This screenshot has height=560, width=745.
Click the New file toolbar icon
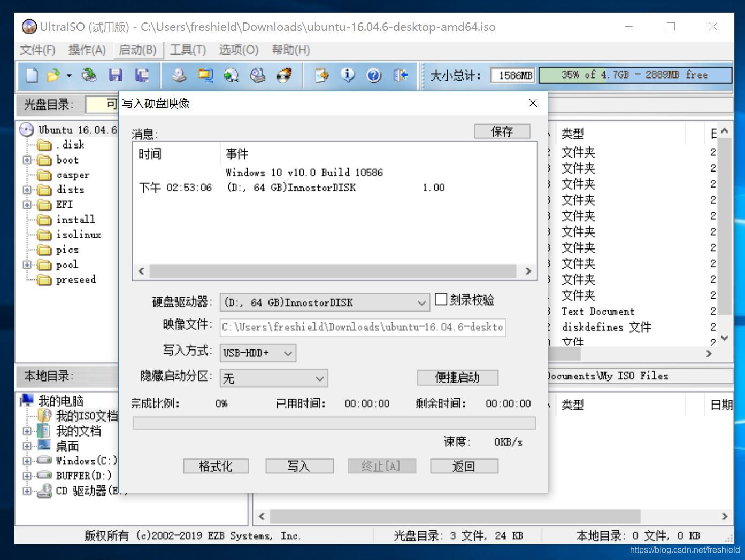click(32, 75)
